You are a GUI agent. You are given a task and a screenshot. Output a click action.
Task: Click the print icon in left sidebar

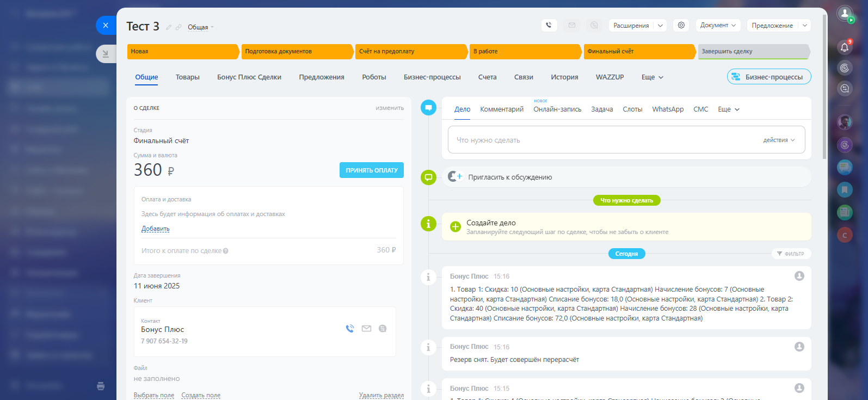101,386
